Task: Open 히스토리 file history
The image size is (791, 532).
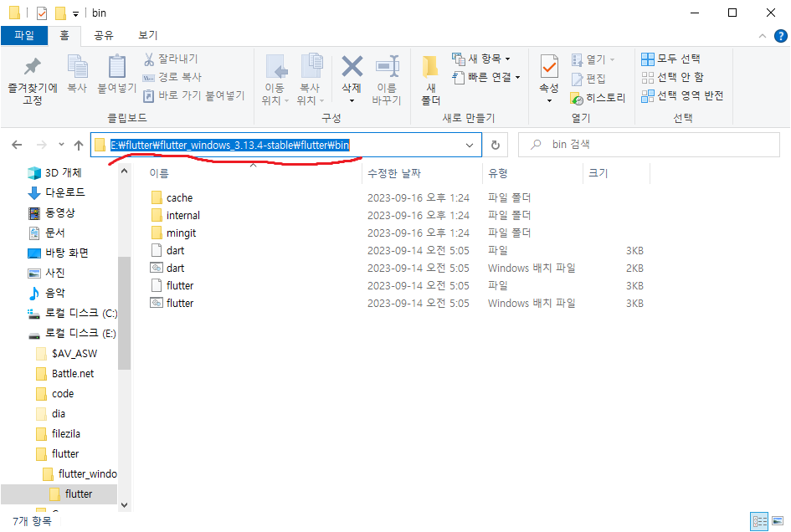Action: [598, 98]
